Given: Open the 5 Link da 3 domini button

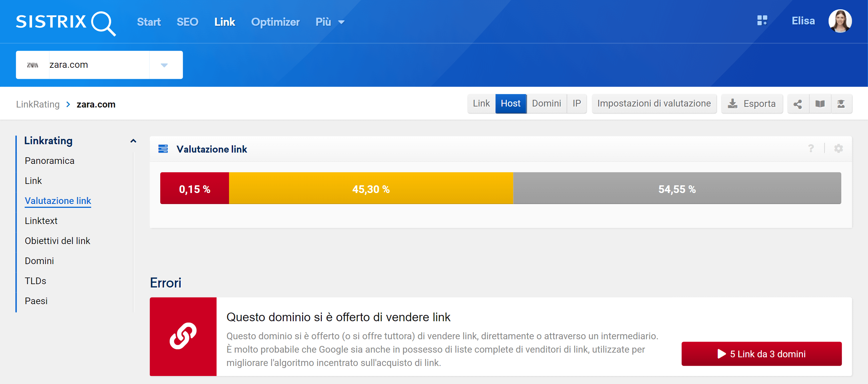Looking at the screenshot, I should click(x=761, y=354).
